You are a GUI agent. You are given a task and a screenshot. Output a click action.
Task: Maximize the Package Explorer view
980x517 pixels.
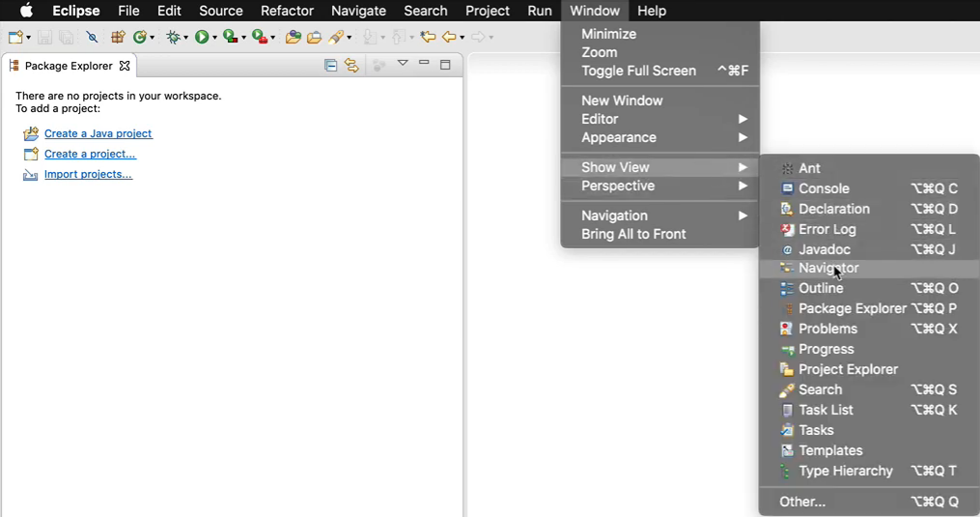[445, 65]
